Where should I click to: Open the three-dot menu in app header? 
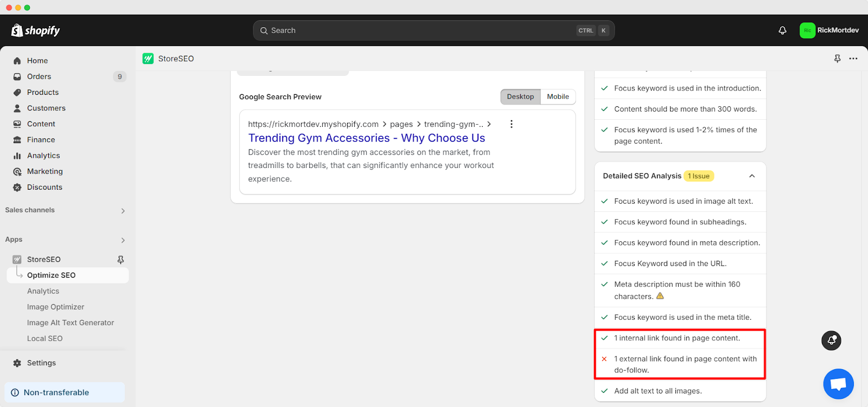click(853, 59)
